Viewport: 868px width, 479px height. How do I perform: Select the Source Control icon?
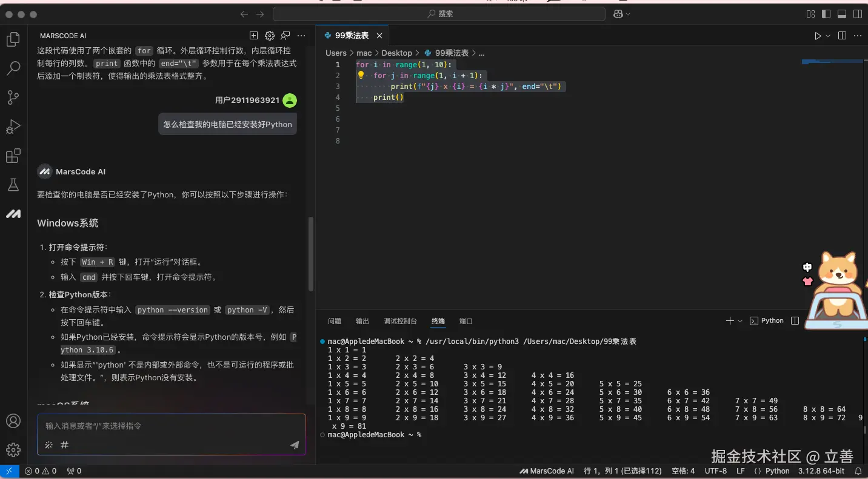click(x=13, y=97)
